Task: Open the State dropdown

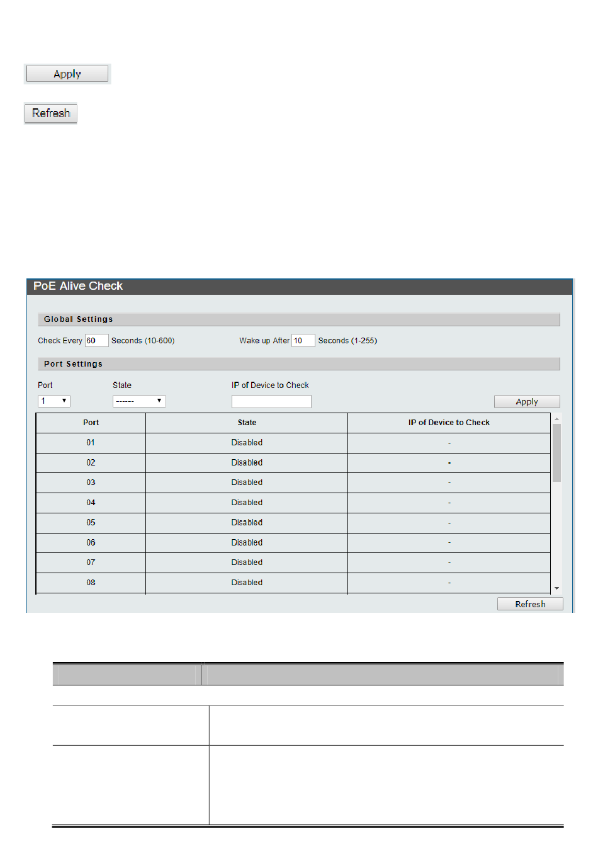Action: point(139,401)
